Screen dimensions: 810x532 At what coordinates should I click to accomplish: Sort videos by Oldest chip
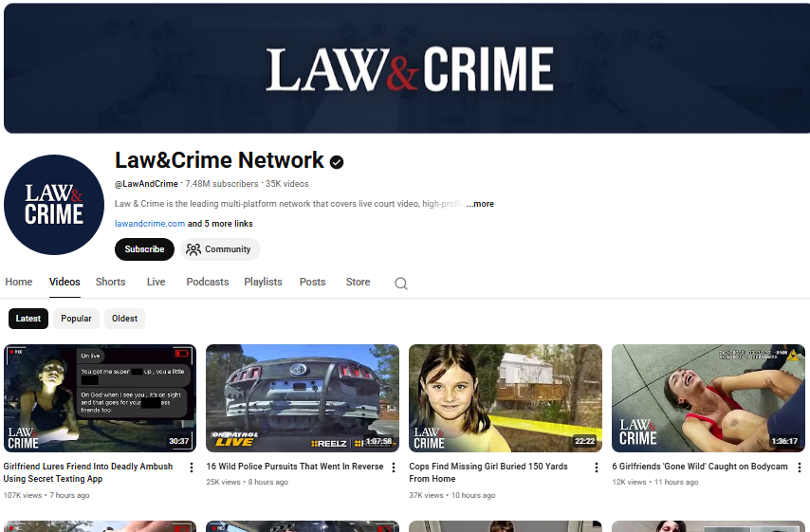tap(124, 319)
